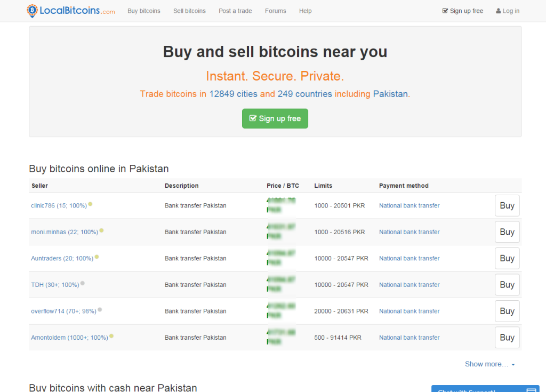Click Seller column header
Image resolution: width=546 pixels, height=392 pixels.
(x=39, y=186)
